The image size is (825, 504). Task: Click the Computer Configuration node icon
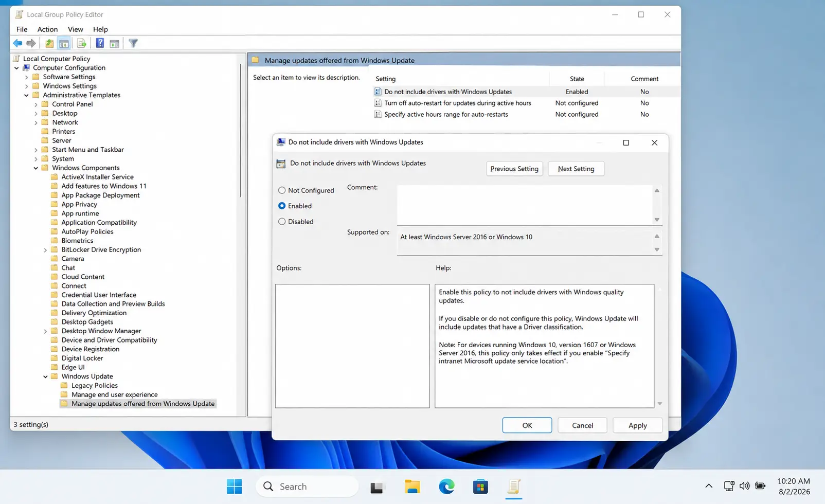26,68
